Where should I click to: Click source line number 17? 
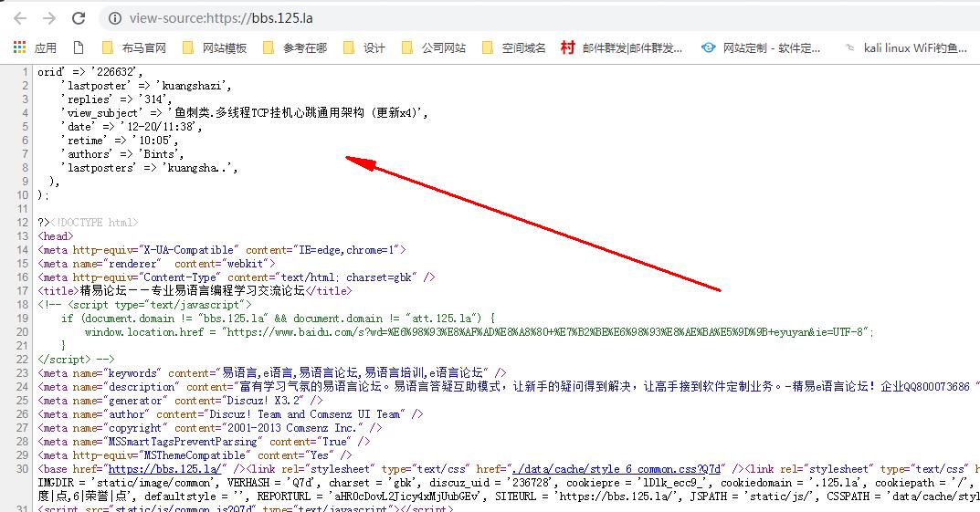[x=24, y=291]
